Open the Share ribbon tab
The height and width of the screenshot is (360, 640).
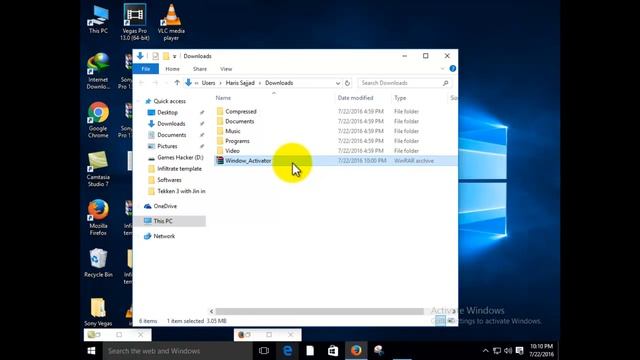point(200,69)
